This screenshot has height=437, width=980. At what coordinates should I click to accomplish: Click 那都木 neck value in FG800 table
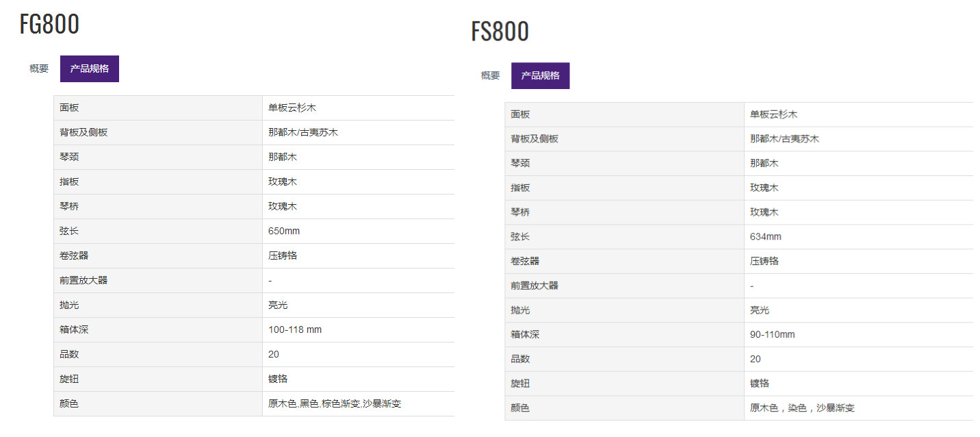coord(283,157)
